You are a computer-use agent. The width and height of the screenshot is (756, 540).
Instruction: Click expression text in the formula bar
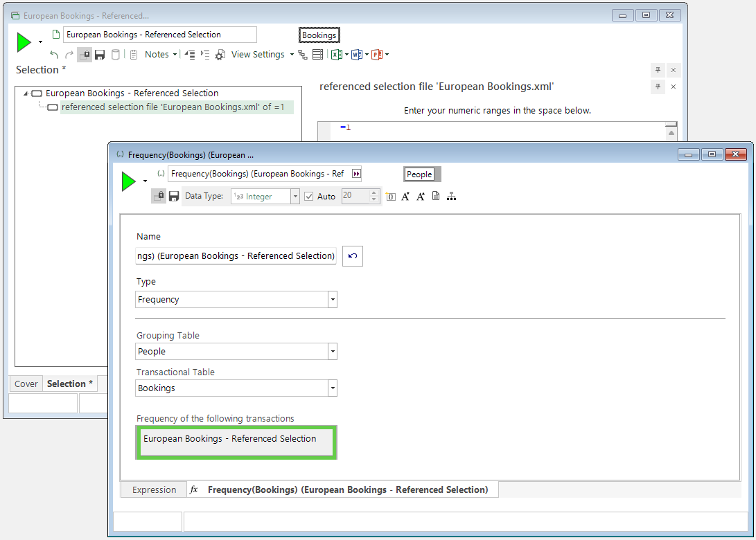pos(348,490)
